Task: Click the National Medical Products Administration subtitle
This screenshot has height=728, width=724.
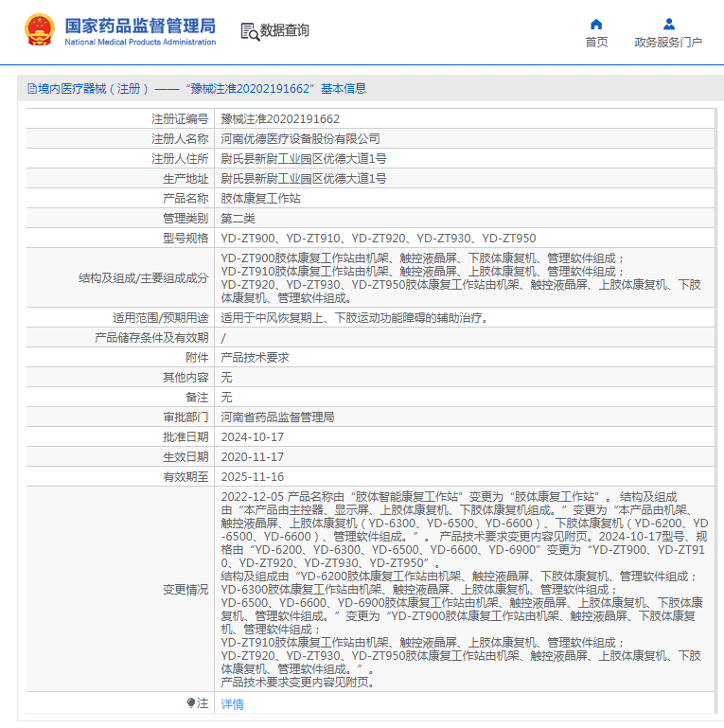Action: tap(140, 42)
